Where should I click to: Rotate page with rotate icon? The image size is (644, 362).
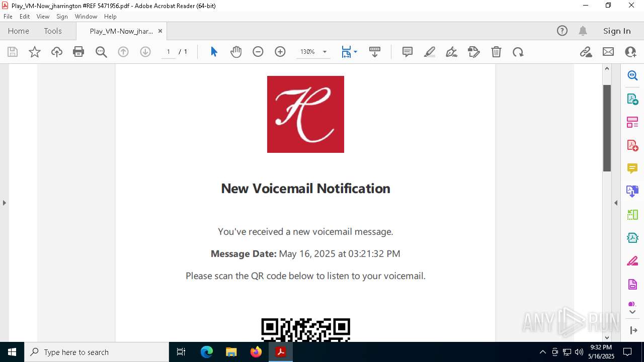[x=518, y=52]
